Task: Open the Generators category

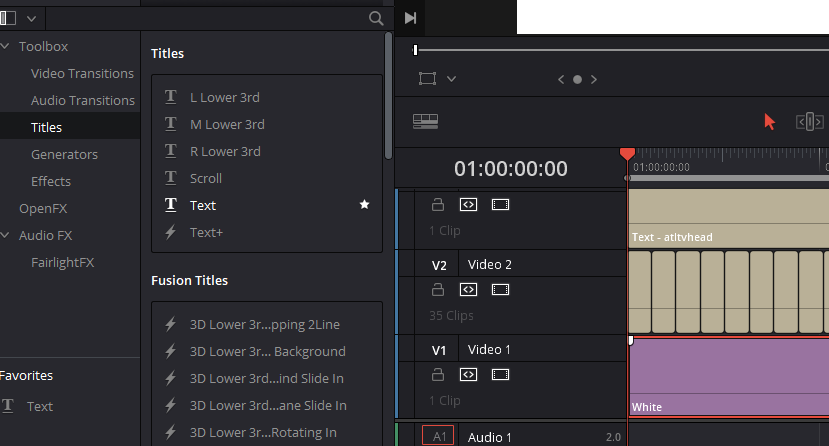Action: (64, 154)
